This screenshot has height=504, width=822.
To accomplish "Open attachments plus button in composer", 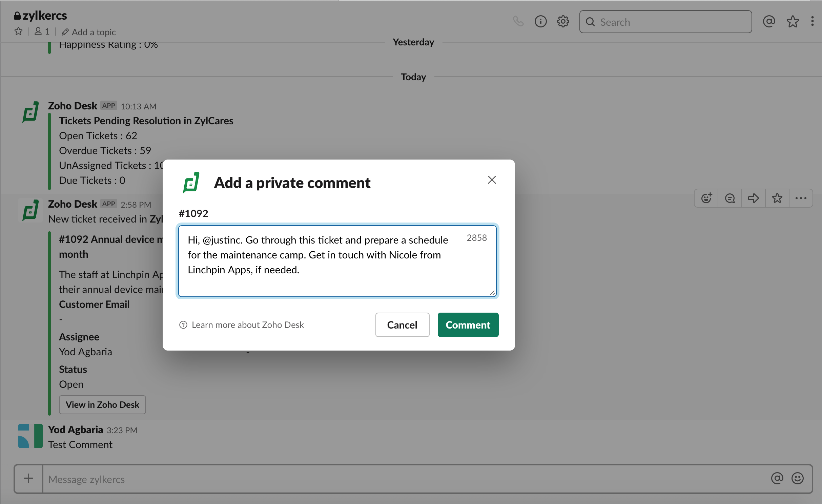I will [28, 479].
